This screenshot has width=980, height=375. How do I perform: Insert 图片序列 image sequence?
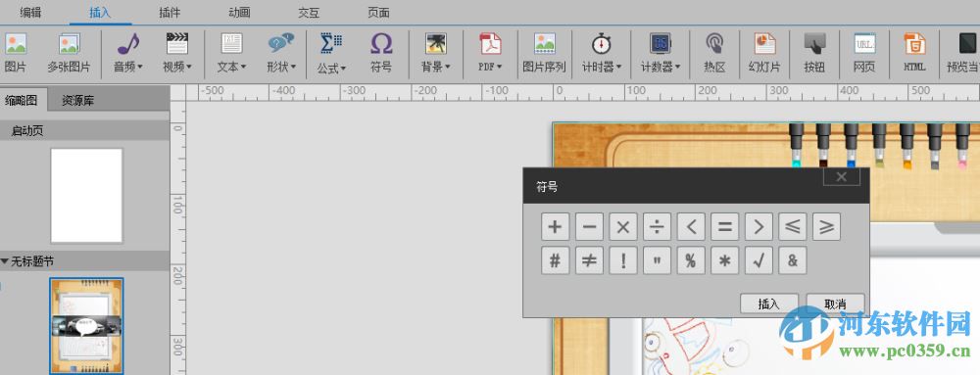(544, 53)
